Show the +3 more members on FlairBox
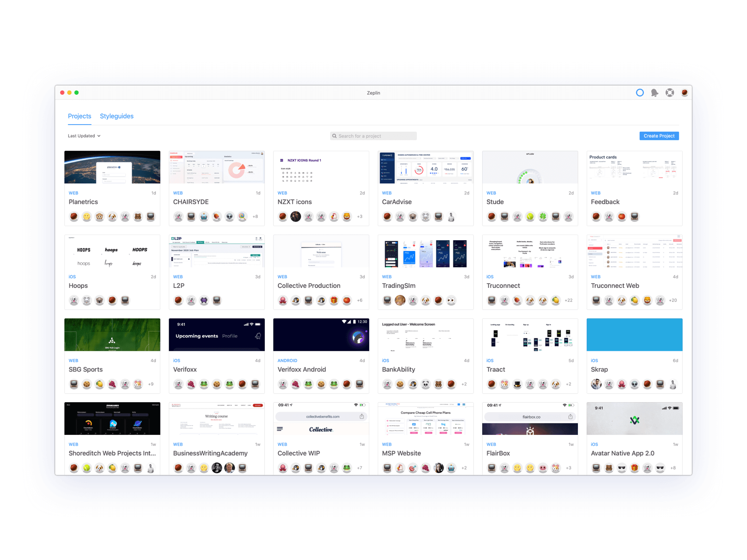Screen dimensions: 747x560 pyautogui.click(x=569, y=468)
